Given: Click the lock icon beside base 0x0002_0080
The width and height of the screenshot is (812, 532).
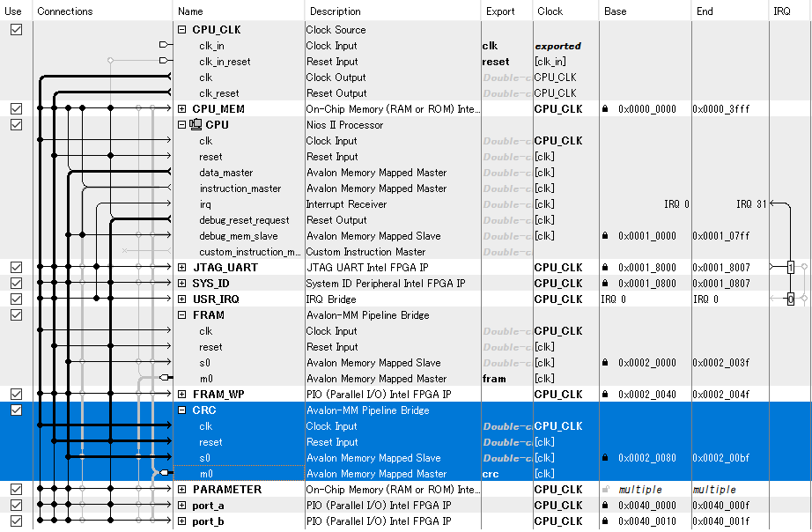Looking at the screenshot, I should click(605, 458).
